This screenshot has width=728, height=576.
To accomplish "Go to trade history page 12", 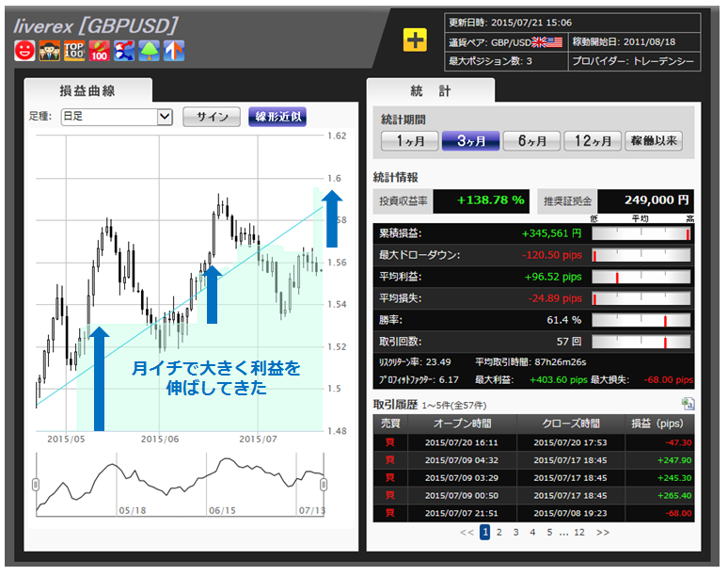I will [579, 533].
